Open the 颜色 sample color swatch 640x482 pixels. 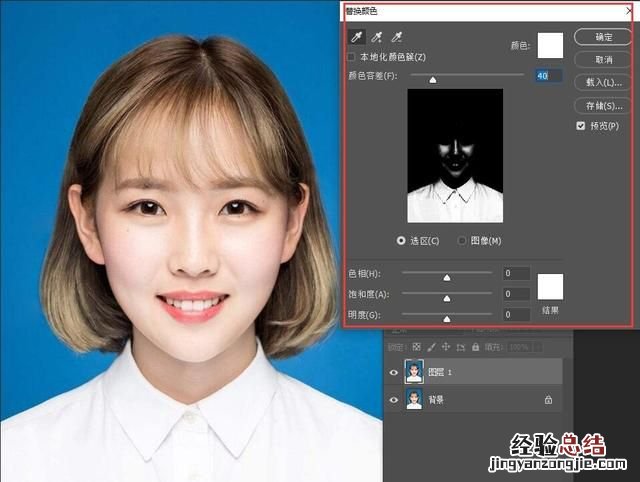click(550, 46)
